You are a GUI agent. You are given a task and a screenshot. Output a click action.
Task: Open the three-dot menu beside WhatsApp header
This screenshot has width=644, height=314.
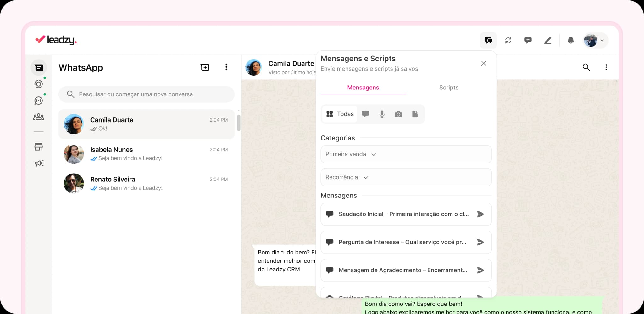coord(226,67)
